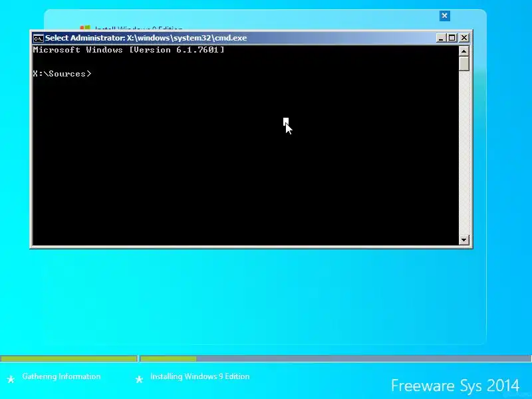Click the scrollbar down arrow in cmd window

point(464,240)
